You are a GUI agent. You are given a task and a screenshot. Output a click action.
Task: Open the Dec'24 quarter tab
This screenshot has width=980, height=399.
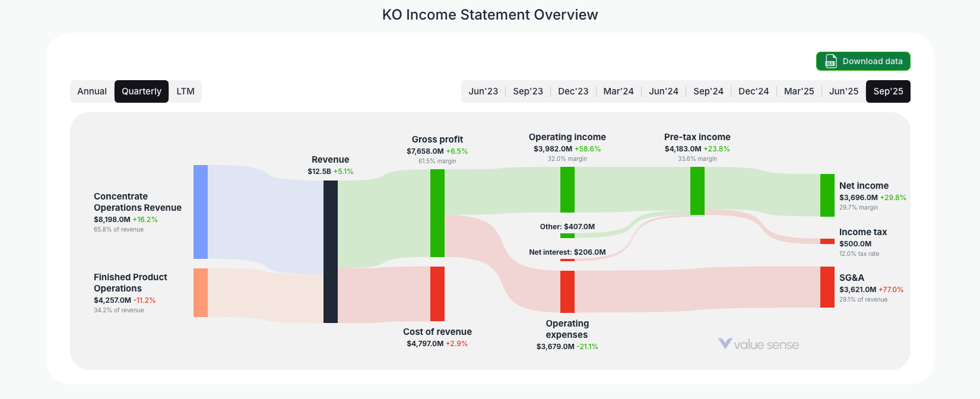(753, 91)
